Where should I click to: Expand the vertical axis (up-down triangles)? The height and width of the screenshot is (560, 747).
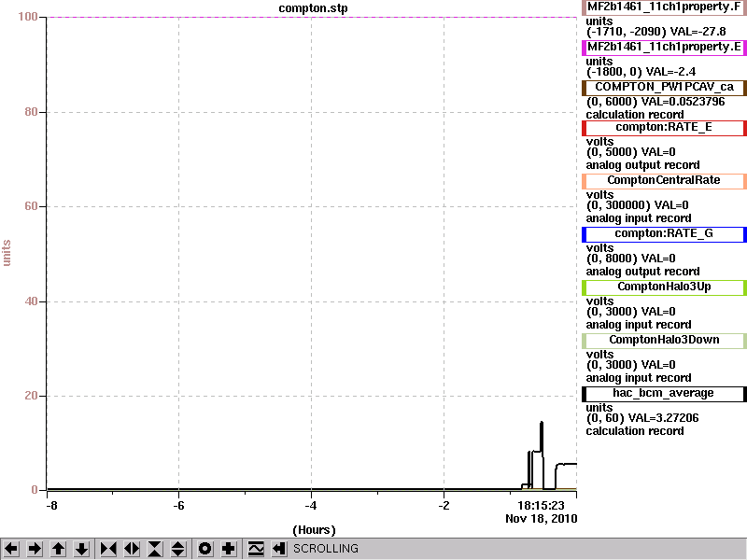(178, 549)
